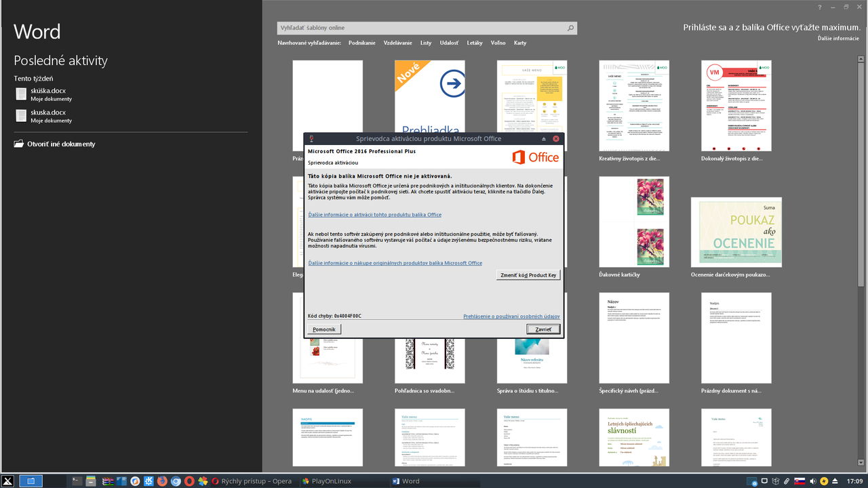Select the Dokonalý životopis template

[x=736, y=105]
